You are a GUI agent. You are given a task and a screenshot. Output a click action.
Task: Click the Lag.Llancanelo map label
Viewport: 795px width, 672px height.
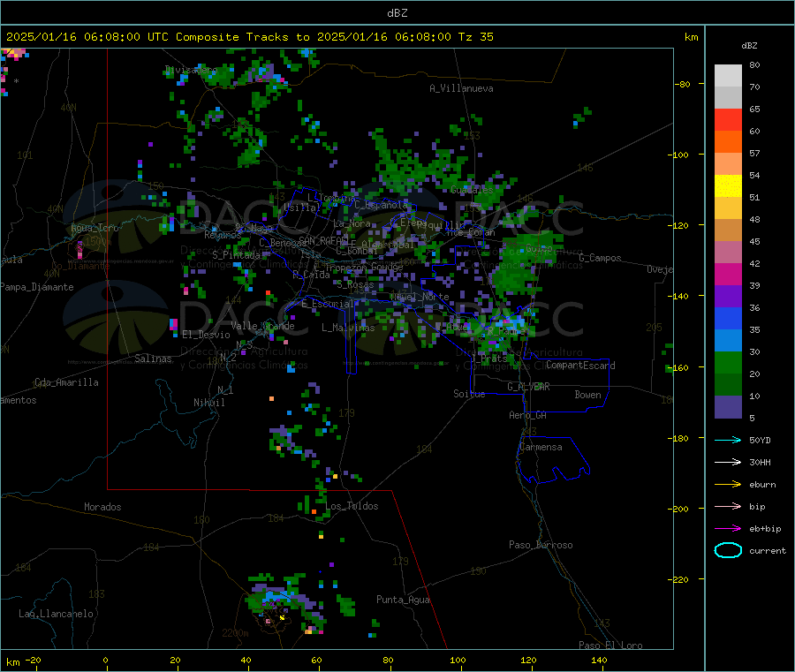coord(56,614)
